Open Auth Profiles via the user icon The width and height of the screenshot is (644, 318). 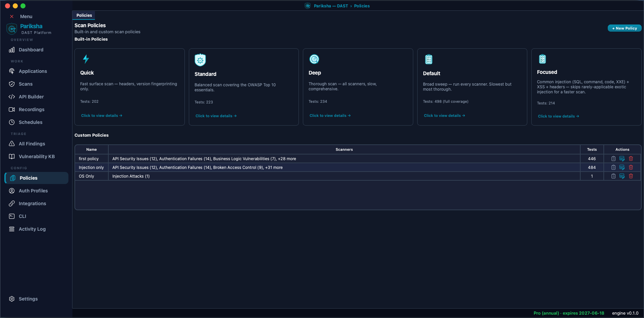(x=12, y=191)
